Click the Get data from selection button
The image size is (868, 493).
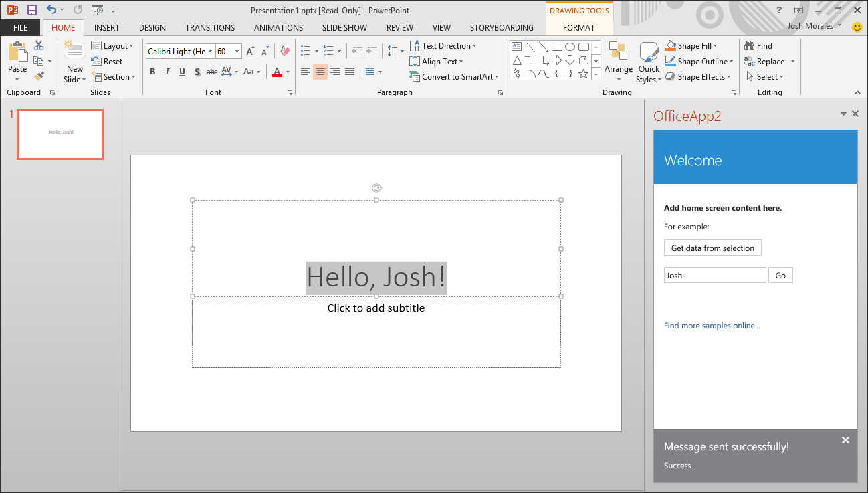click(712, 248)
